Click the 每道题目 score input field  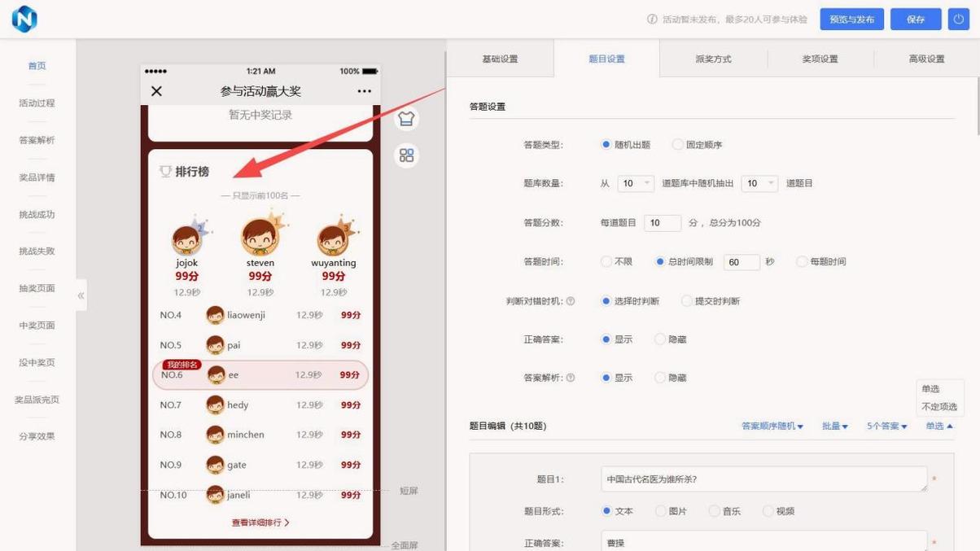coord(663,223)
